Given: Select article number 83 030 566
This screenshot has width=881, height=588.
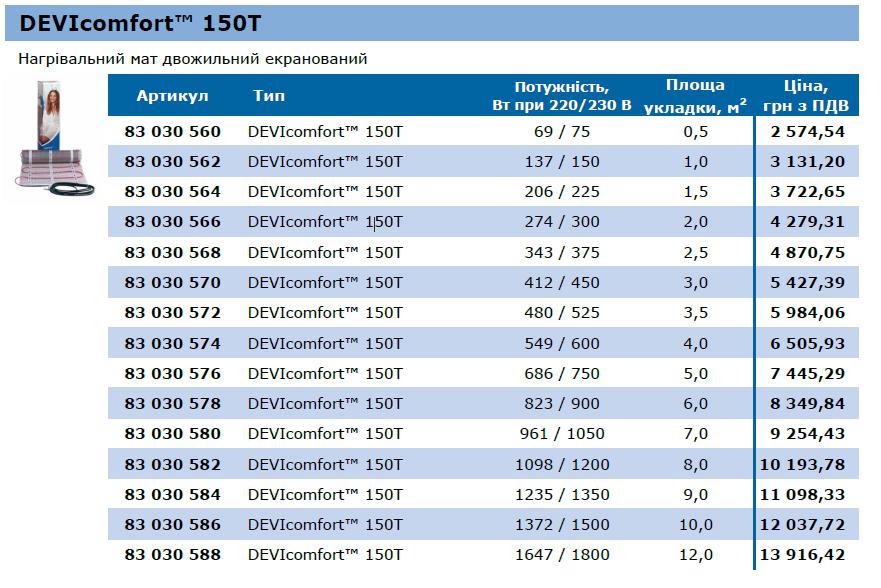Looking at the screenshot, I should 172,222.
